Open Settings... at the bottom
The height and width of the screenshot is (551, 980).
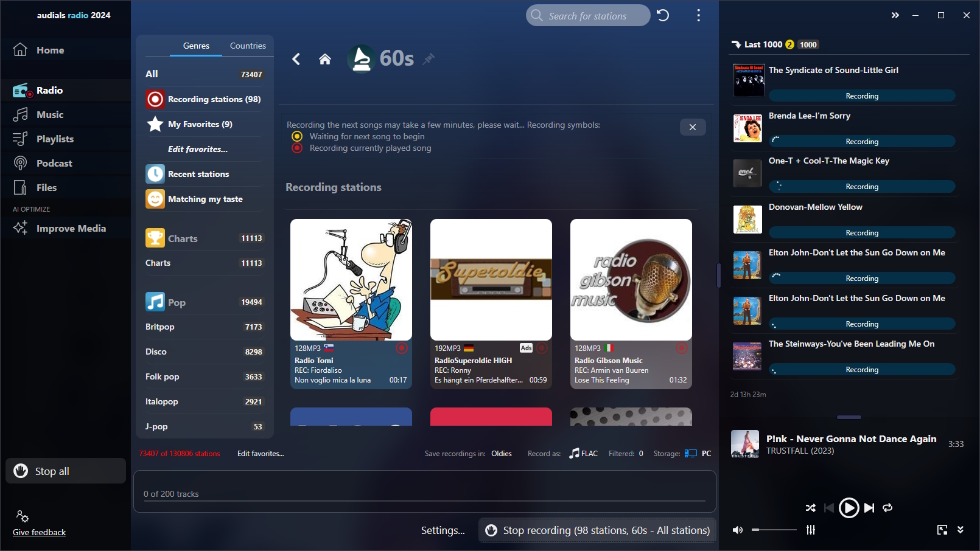point(443,530)
